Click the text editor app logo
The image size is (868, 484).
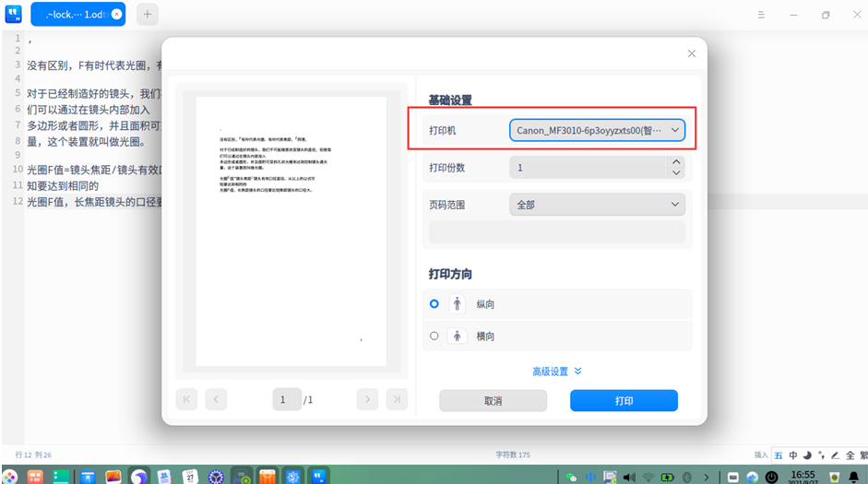pos(13,14)
